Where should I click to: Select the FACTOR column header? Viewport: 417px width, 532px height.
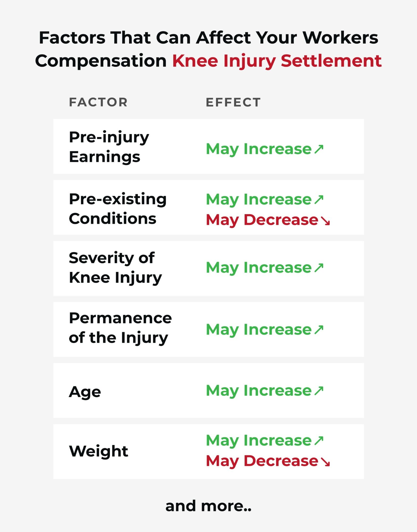pos(98,102)
